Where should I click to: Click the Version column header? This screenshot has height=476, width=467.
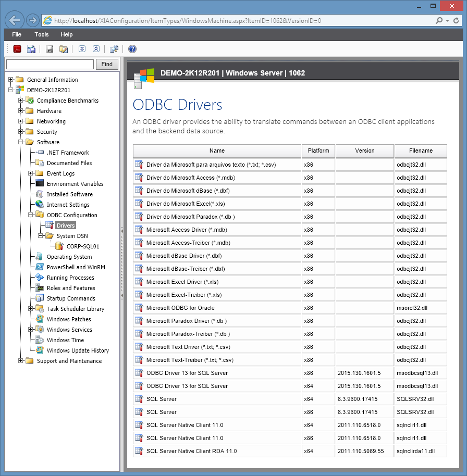365,151
